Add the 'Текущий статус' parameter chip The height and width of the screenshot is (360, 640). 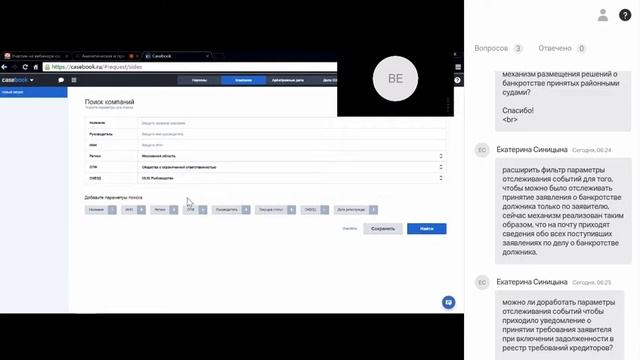click(275, 210)
